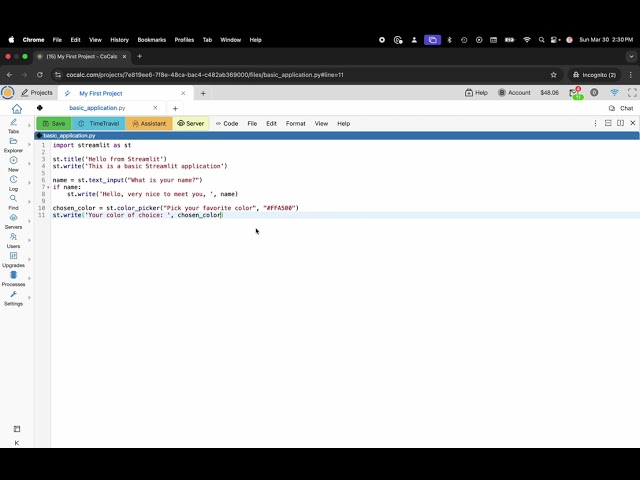Click the notification counter circle icon
This screenshot has width=640, height=480.
(x=594, y=93)
